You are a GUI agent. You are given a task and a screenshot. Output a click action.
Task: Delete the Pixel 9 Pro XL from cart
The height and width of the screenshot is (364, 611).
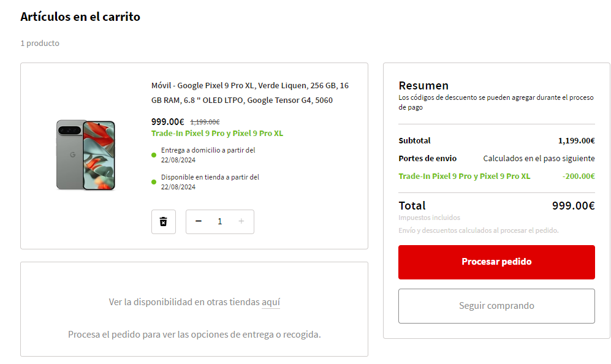tap(164, 222)
